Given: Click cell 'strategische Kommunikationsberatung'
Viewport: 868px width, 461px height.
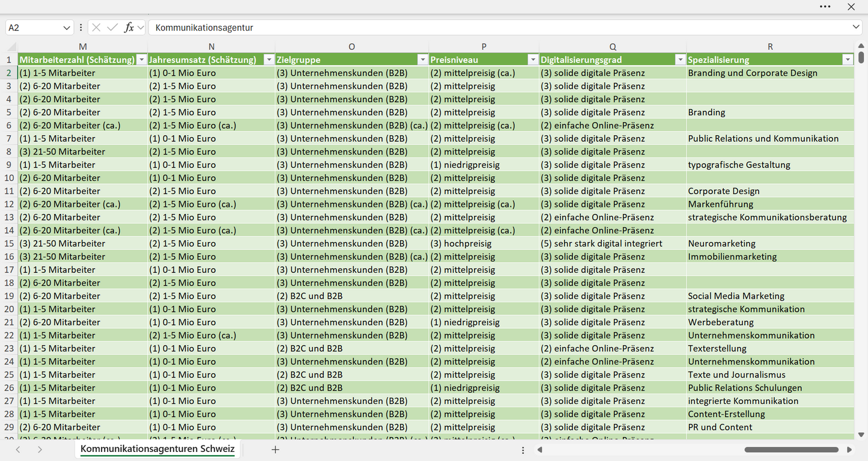Looking at the screenshot, I should 770,217.
